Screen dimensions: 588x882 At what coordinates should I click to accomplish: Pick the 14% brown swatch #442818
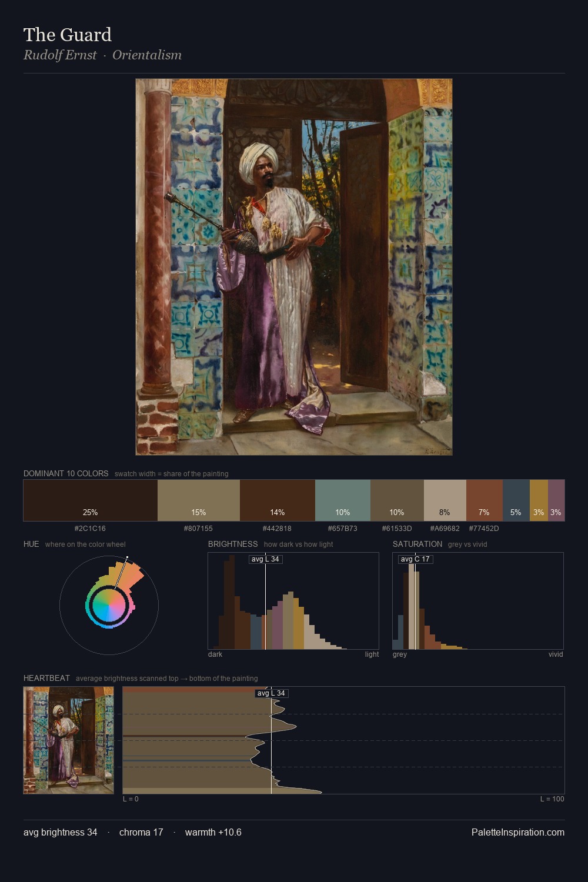pyautogui.click(x=278, y=500)
